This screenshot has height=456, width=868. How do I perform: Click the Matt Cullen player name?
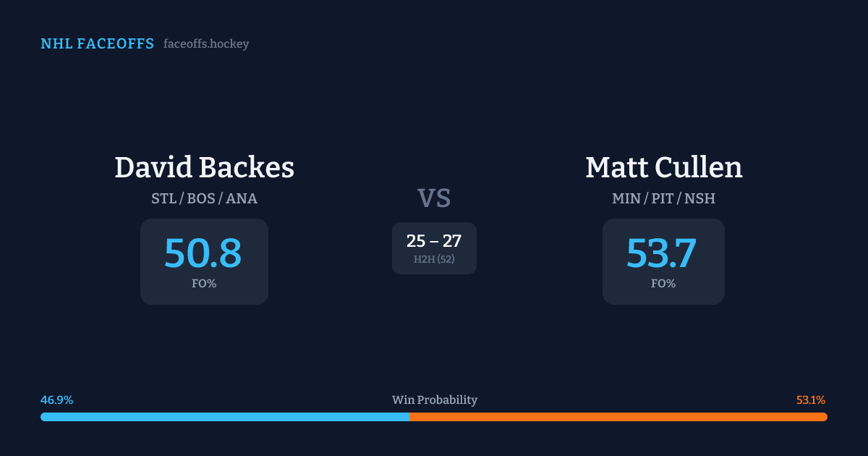point(663,168)
